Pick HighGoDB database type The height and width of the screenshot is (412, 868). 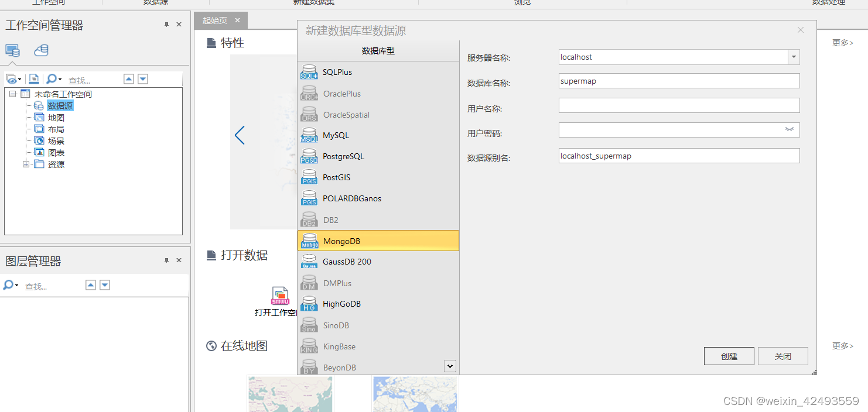tap(378, 304)
